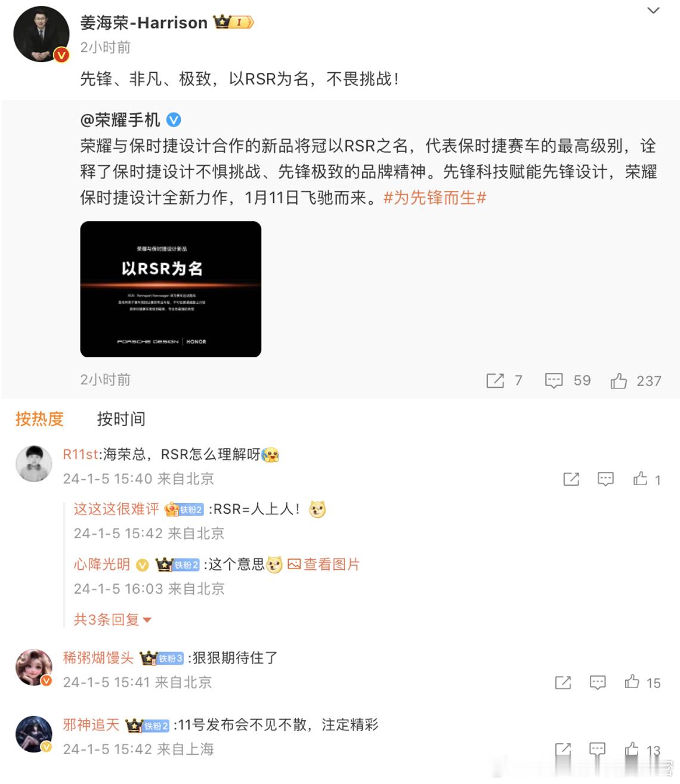Expand the 共3条回复 replies
The width and height of the screenshot is (680, 784).
click(112, 620)
